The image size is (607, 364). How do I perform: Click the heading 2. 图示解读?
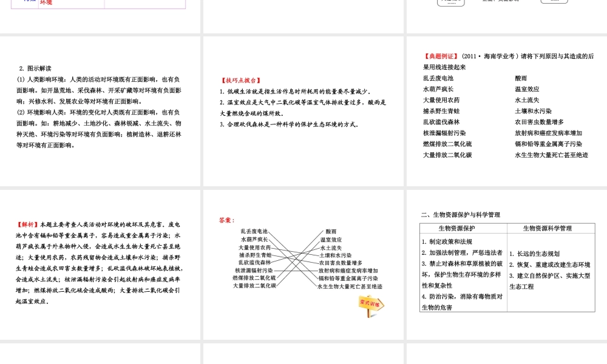pyautogui.click(x=35, y=69)
